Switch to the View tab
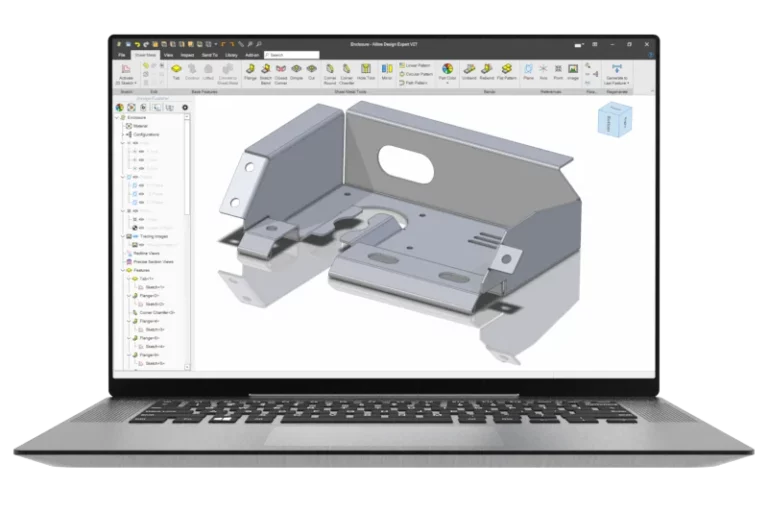768x512 pixels. [x=168, y=55]
